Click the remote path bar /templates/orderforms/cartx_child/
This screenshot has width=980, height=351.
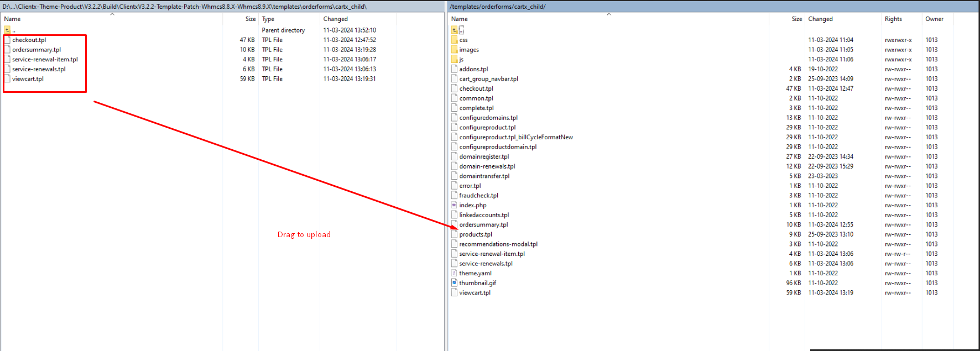click(x=498, y=7)
